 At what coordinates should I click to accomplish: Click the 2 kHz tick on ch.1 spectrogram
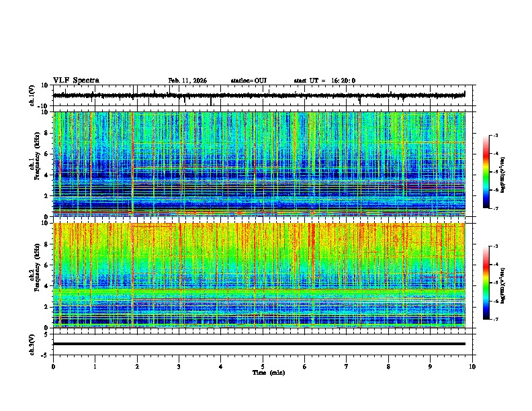tap(47, 196)
